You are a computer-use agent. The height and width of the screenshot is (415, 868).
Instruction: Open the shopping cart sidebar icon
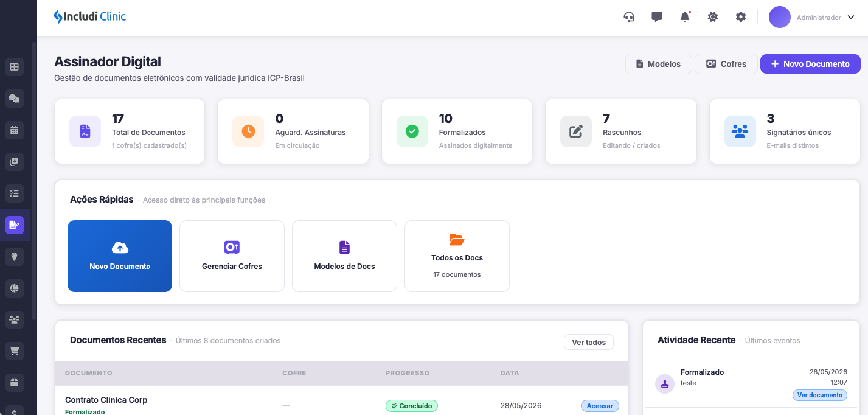[15, 351]
